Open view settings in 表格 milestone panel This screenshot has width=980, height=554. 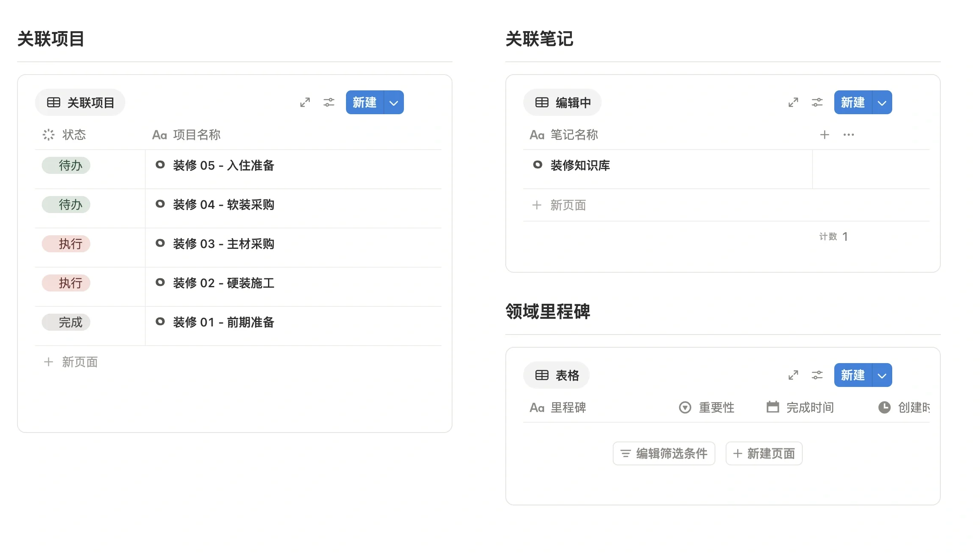coord(817,375)
